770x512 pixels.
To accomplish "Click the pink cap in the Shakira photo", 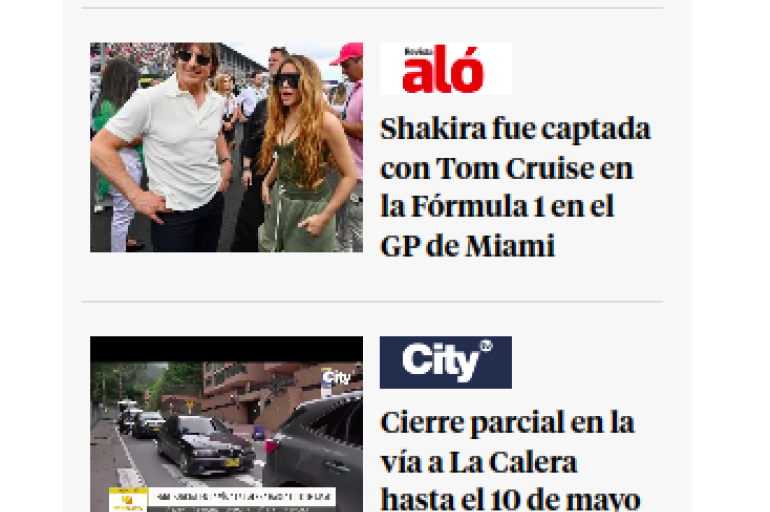I will point(347,53).
